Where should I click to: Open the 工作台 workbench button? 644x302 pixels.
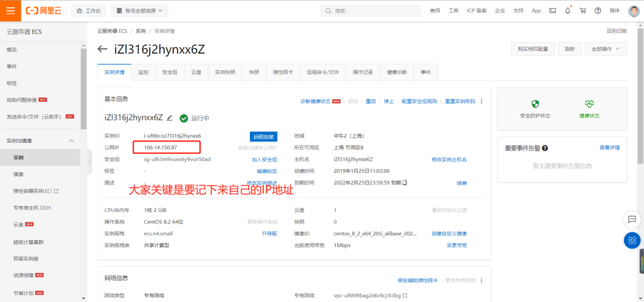89,11
